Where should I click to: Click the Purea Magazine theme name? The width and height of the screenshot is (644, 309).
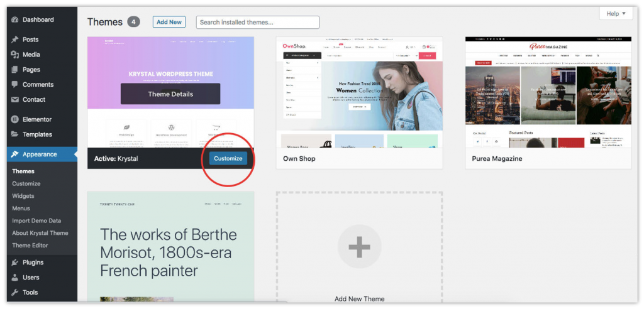497,158
